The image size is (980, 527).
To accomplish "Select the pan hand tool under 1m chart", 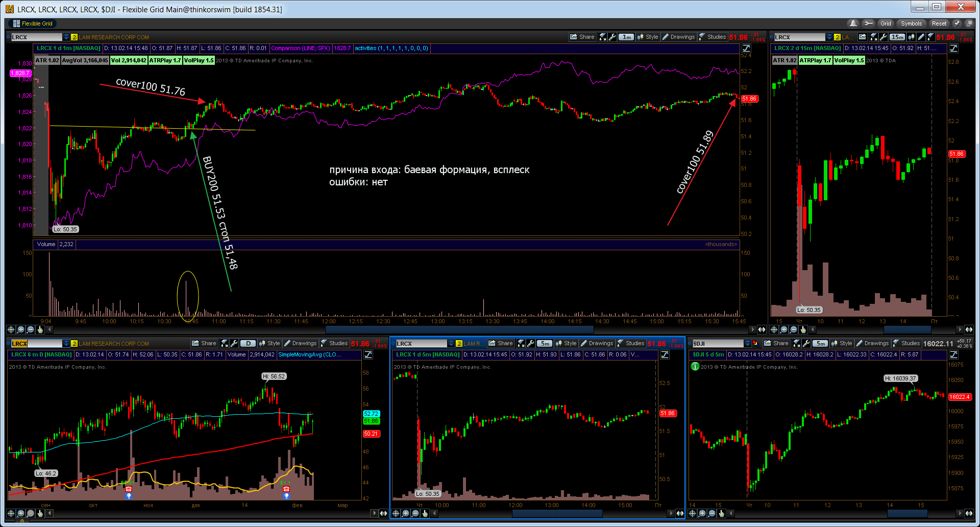I will tap(40, 329).
